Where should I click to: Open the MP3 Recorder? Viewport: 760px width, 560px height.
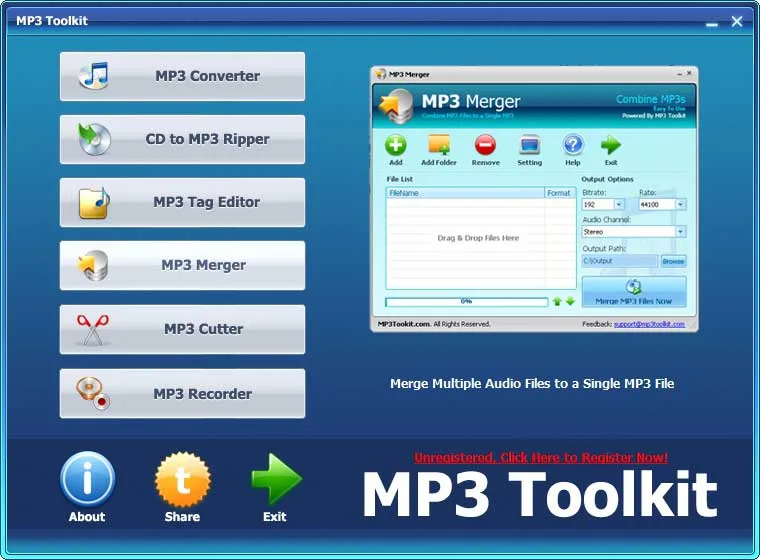coord(182,394)
